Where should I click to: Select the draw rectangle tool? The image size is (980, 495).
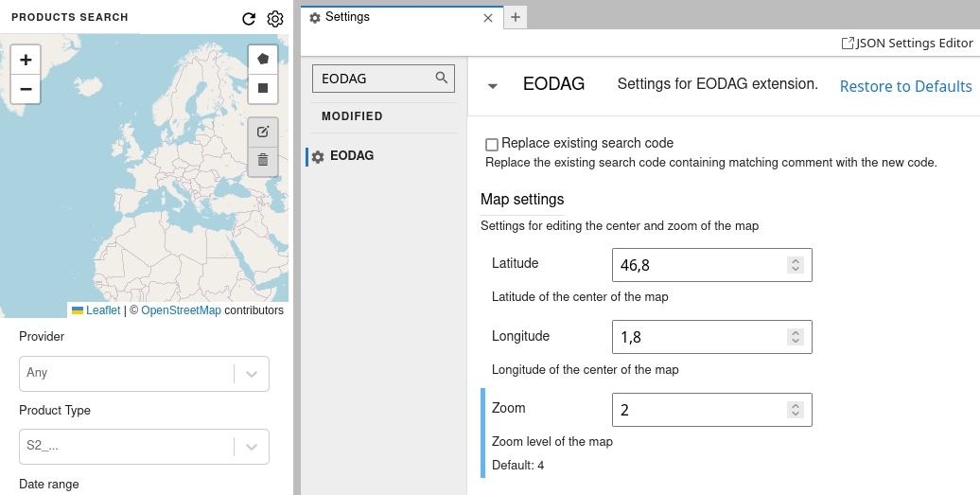pos(263,88)
